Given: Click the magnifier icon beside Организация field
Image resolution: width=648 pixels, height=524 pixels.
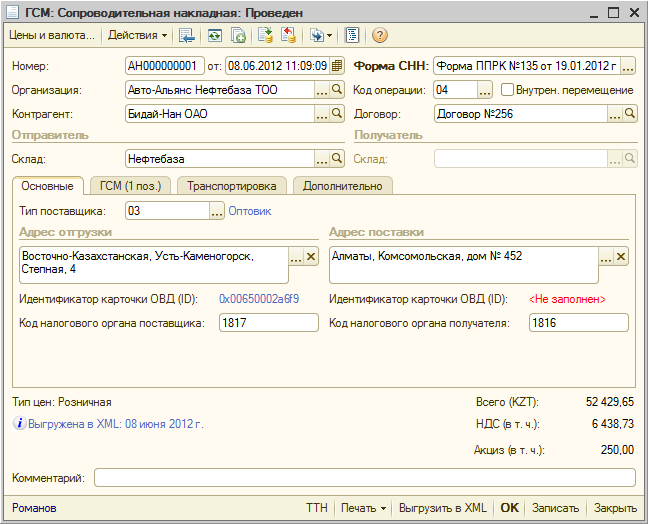Looking at the screenshot, I should 337,90.
